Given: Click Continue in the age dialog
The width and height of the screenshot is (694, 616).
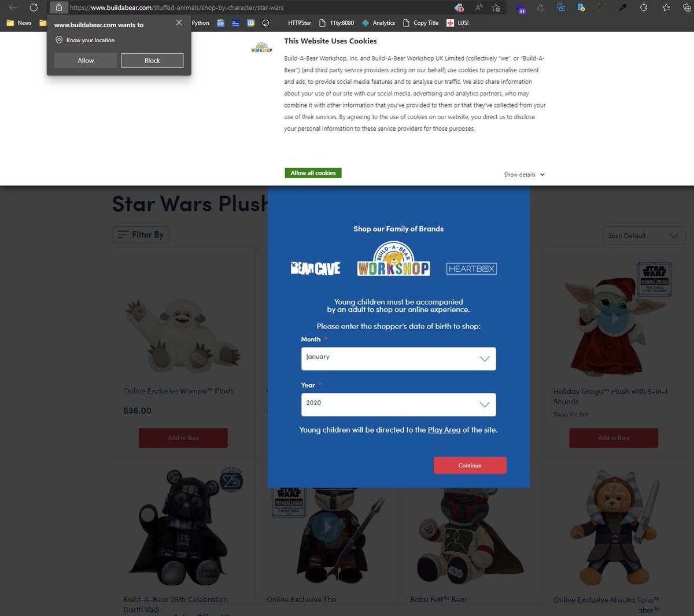Looking at the screenshot, I should 470,466.
